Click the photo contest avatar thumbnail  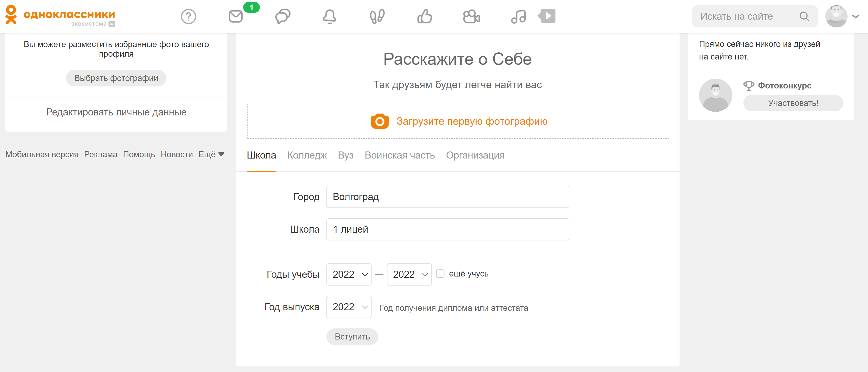[715, 95]
